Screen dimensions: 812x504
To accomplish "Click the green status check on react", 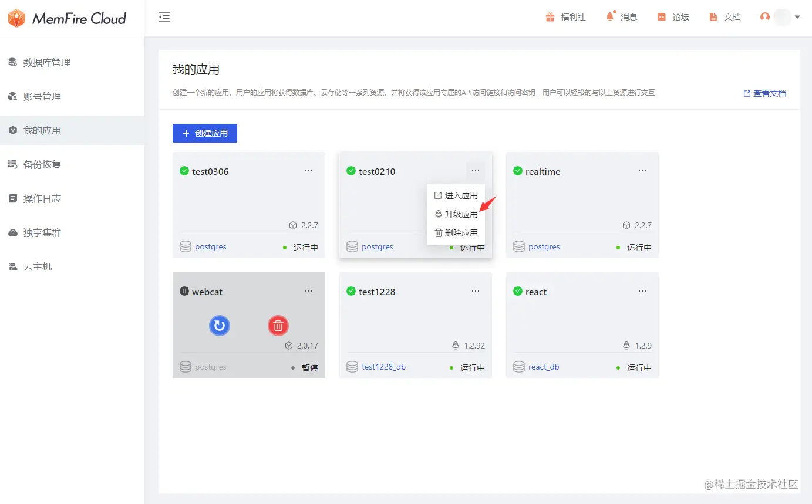I will 518,291.
